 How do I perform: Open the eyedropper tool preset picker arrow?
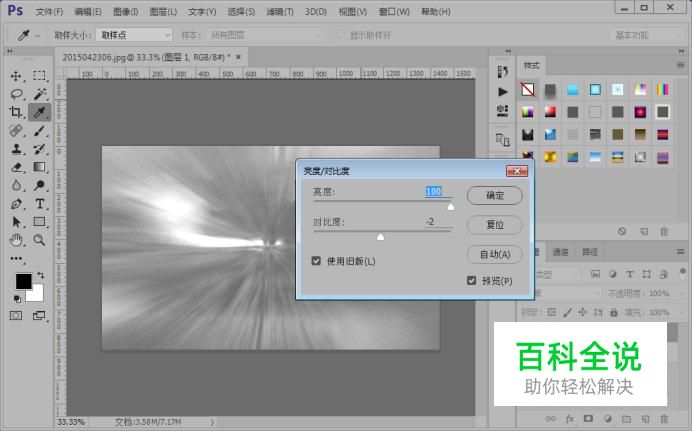[x=37, y=35]
